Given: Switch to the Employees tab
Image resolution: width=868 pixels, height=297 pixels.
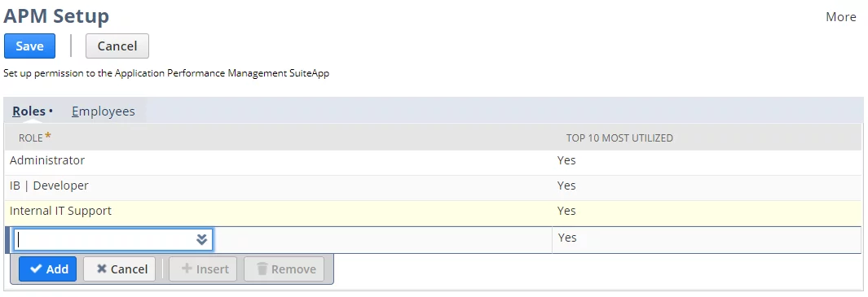Looking at the screenshot, I should [104, 111].
